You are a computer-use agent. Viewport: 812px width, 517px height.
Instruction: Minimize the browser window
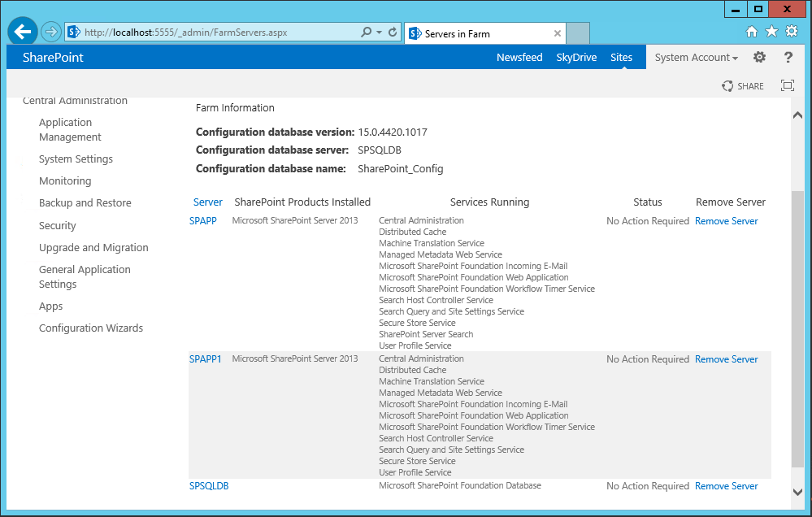coord(736,9)
